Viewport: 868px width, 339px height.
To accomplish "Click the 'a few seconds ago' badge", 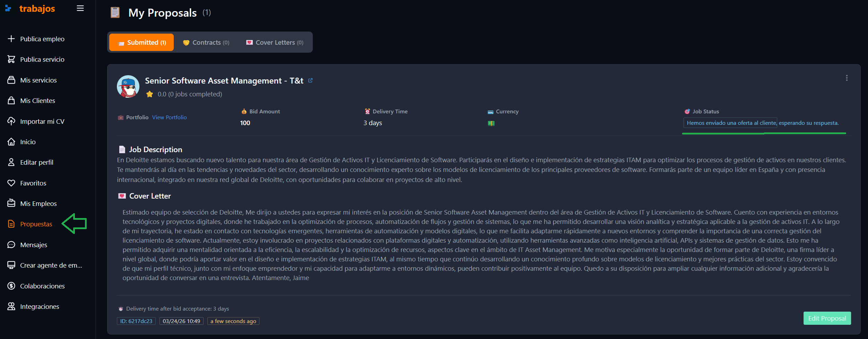I will pos(233,321).
